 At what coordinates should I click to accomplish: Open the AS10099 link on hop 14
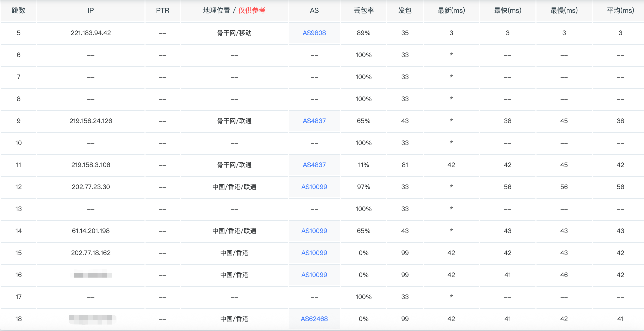coord(314,231)
